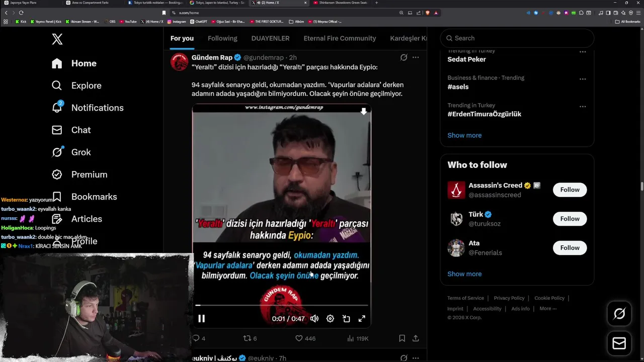Reload the page
Viewport: 644px width, 362px height.
click(x=21, y=13)
